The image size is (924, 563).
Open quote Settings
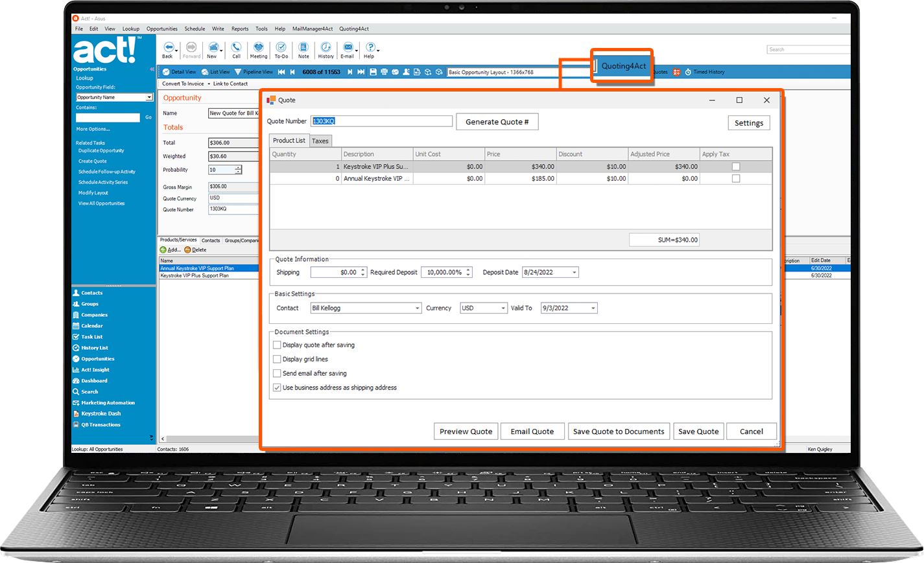pos(749,123)
